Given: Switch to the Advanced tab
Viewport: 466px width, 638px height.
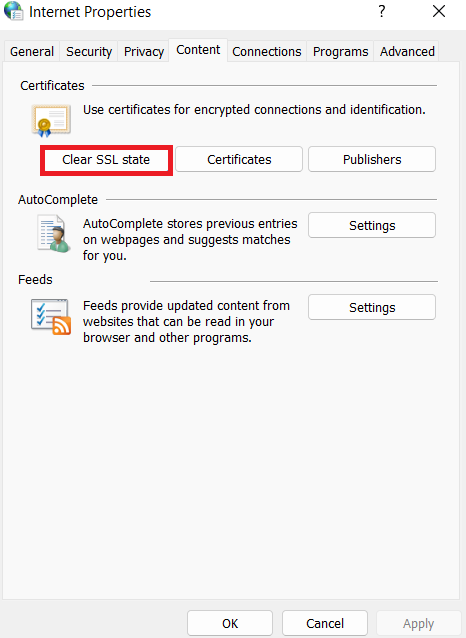Looking at the screenshot, I should (x=407, y=51).
